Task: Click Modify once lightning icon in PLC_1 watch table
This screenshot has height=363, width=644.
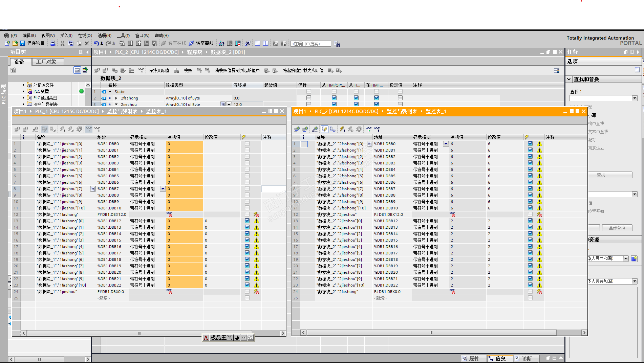Action: (63, 129)
